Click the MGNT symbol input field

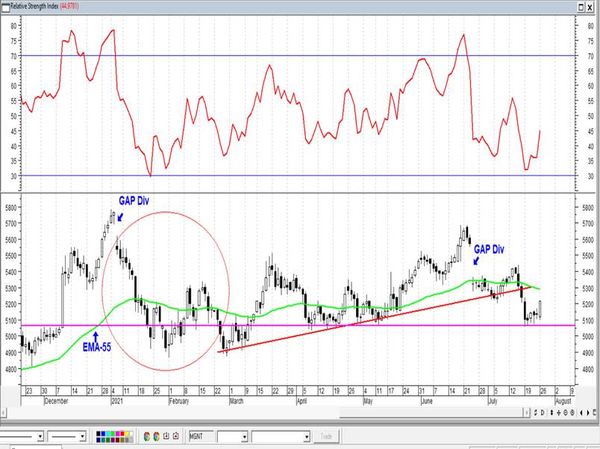point(202,436)
